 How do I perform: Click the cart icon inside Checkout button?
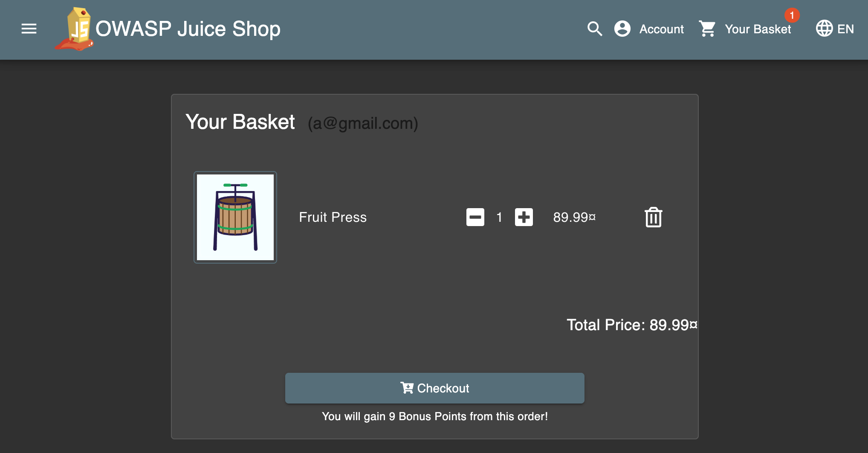click(x=407, y=388)
